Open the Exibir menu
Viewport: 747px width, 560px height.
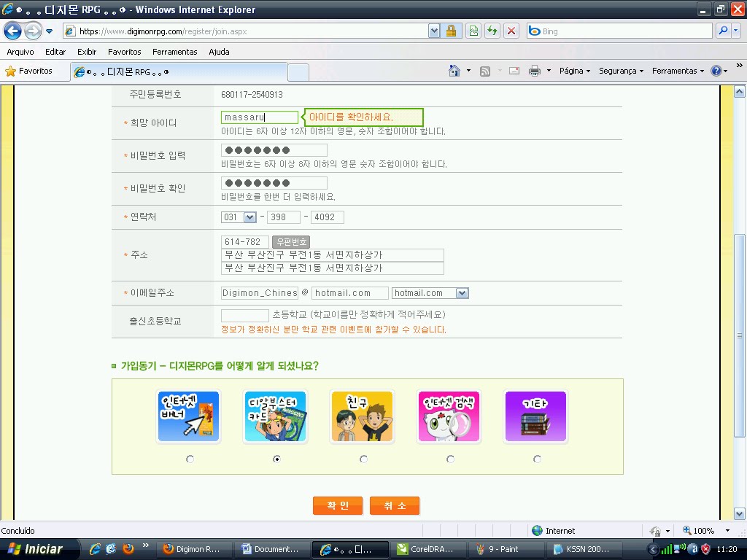pyautogui.click(x=87, y=52)
